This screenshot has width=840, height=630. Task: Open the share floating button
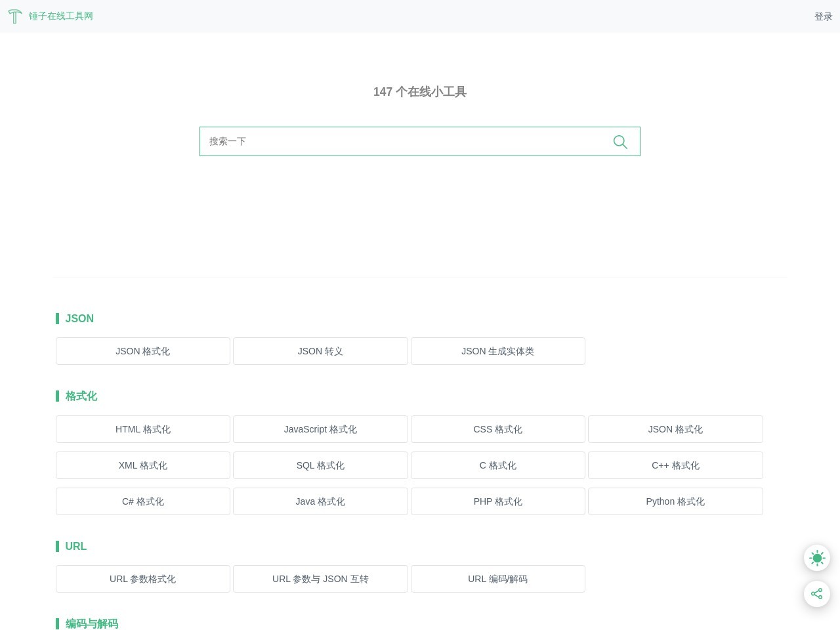tap(817, 594)
